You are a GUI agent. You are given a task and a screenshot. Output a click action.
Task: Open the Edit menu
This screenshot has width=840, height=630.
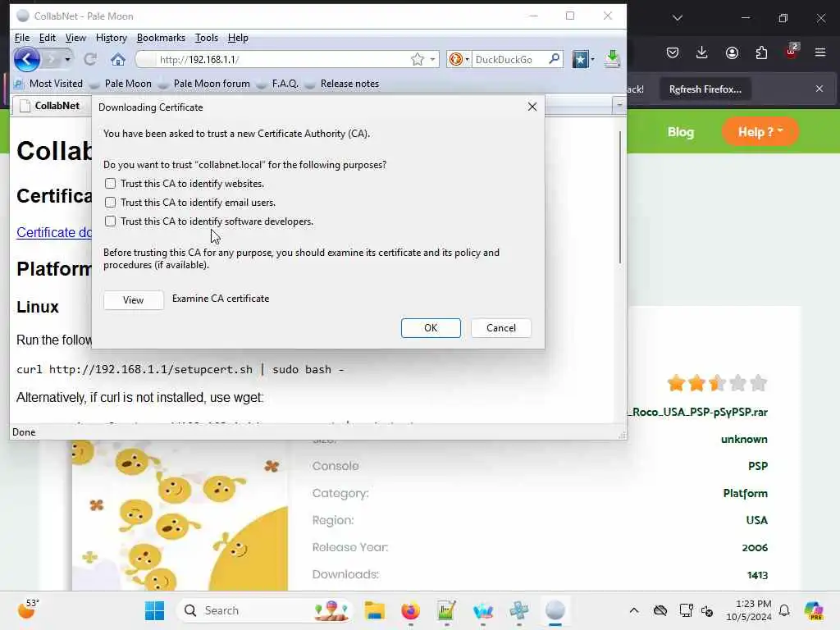point(47,38)
